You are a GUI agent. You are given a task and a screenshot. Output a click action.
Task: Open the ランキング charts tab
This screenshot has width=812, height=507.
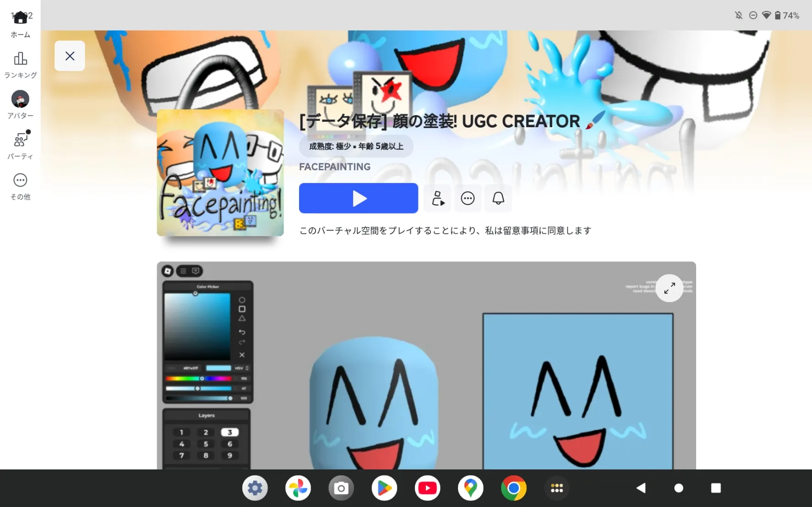20,65
